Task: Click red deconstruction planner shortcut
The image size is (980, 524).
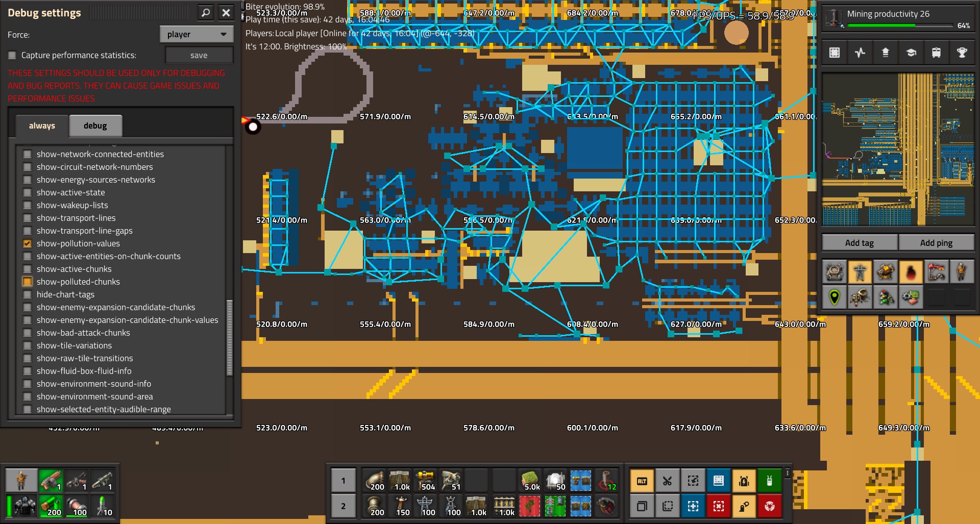Action: (719, 506)
